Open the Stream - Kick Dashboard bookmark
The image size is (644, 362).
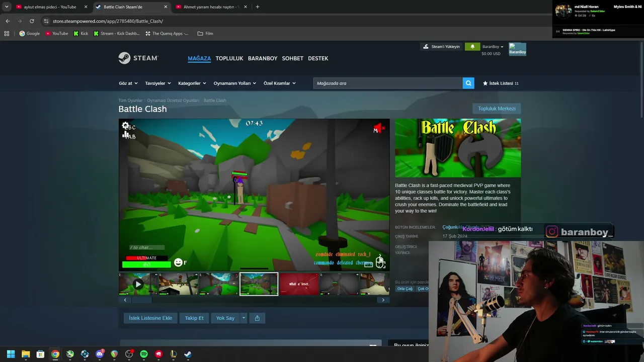click(x=117, y=34)
